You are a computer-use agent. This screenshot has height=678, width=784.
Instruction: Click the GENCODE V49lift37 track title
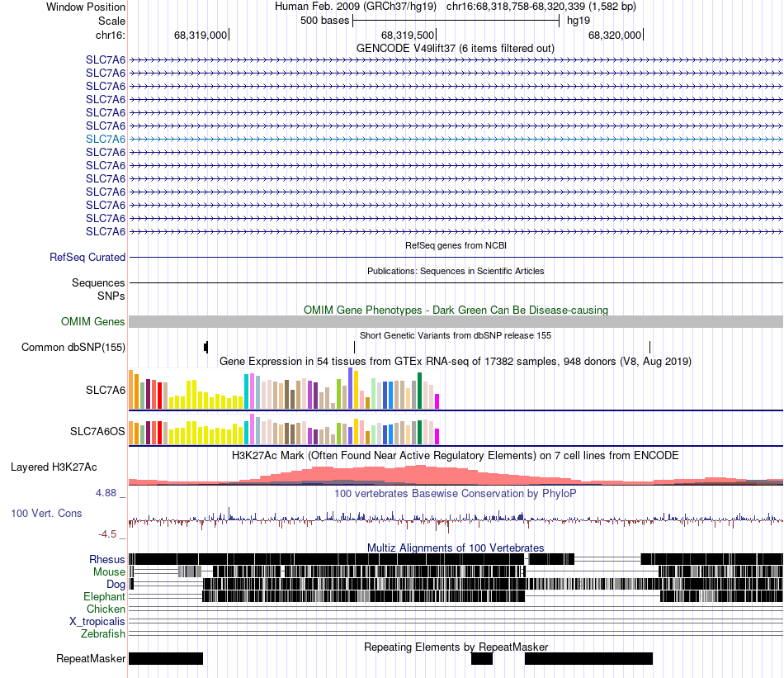(x=455, y=49)
